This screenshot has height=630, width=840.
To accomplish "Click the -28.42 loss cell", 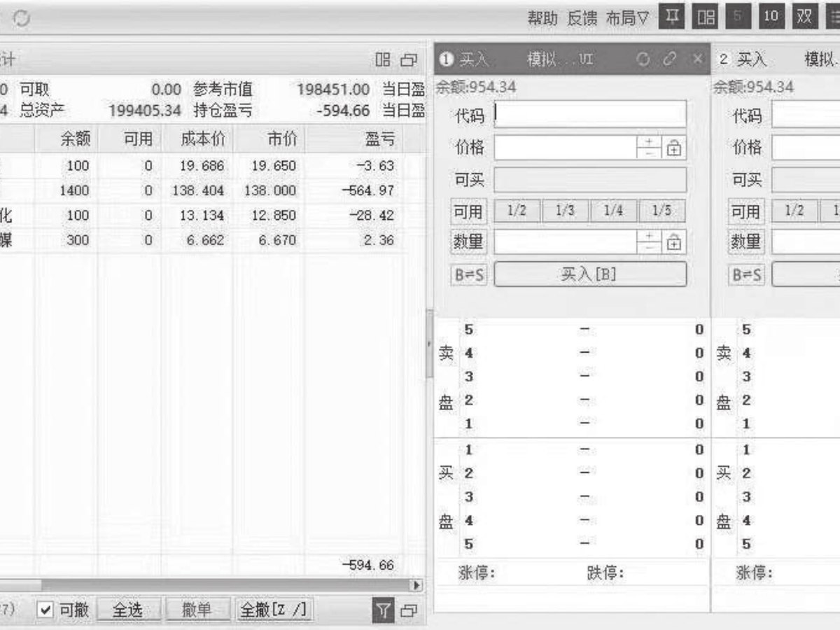I will click(373, 216).
